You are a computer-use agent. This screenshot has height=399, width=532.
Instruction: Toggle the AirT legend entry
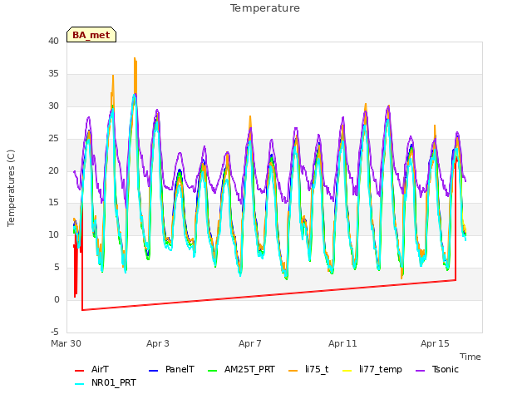tap(91, 369)
